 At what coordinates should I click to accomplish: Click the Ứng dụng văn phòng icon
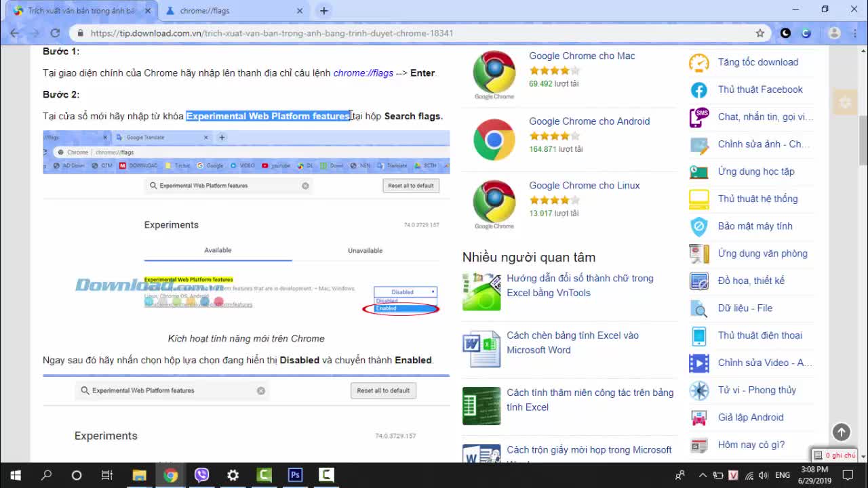click(698, 253)
